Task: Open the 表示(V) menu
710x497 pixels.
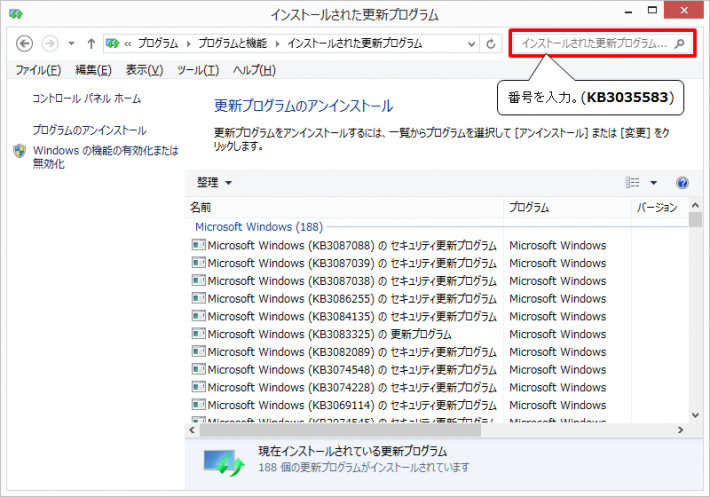Action: pos(144,70)
